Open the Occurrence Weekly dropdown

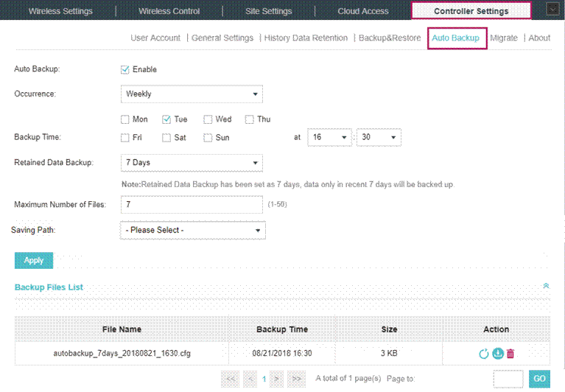pos(192,94)
